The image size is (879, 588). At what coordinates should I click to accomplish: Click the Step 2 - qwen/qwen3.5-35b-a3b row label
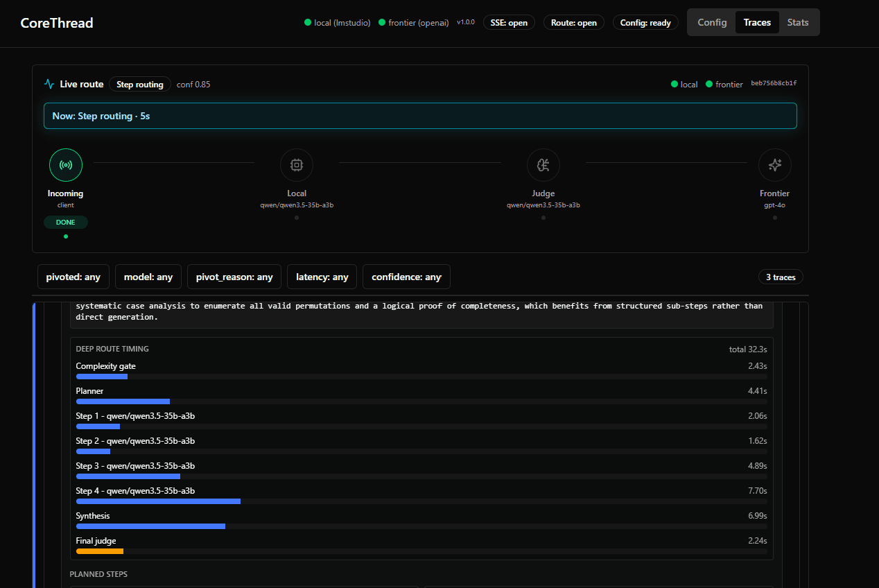[x=135, y=441]
